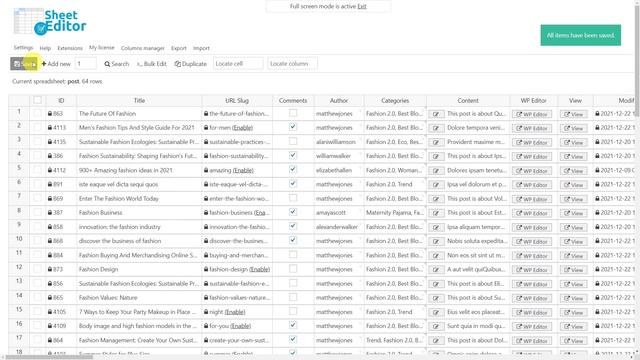Open content editor icon for Men's Fashion Tips row
The height and width of the screenshot is (360, 640).
pyautogui.click(x=436, y=128)
